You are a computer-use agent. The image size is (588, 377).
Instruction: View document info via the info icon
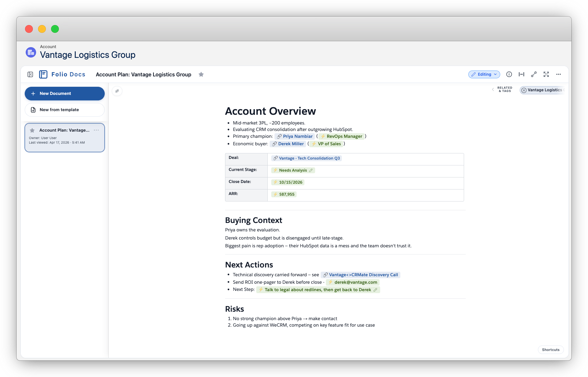click(x=509, y=74)
